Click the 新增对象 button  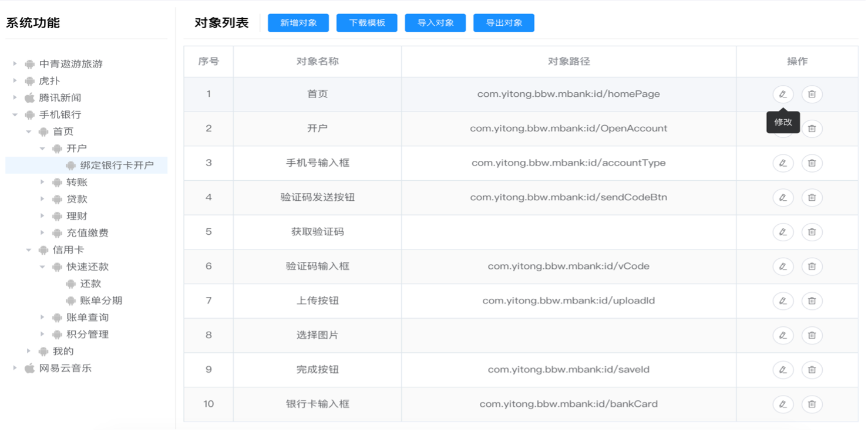(x=298, y=23)
